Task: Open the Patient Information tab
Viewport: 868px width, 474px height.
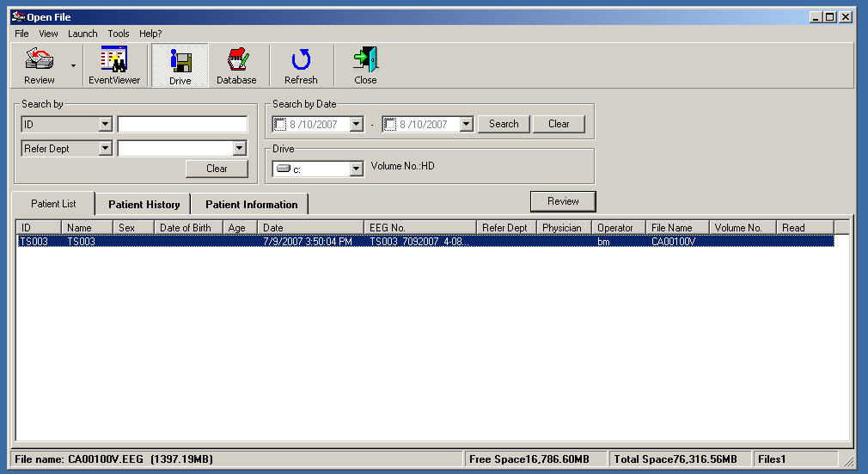Action: coord(251,205)
